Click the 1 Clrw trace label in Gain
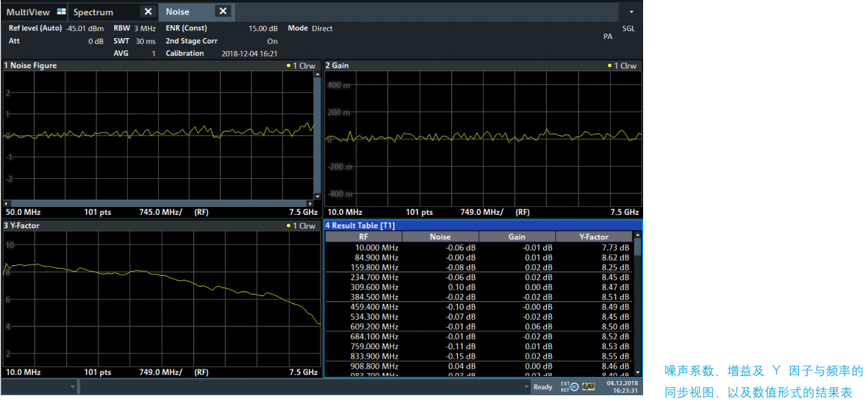868x406 pixels. point(624,66)
